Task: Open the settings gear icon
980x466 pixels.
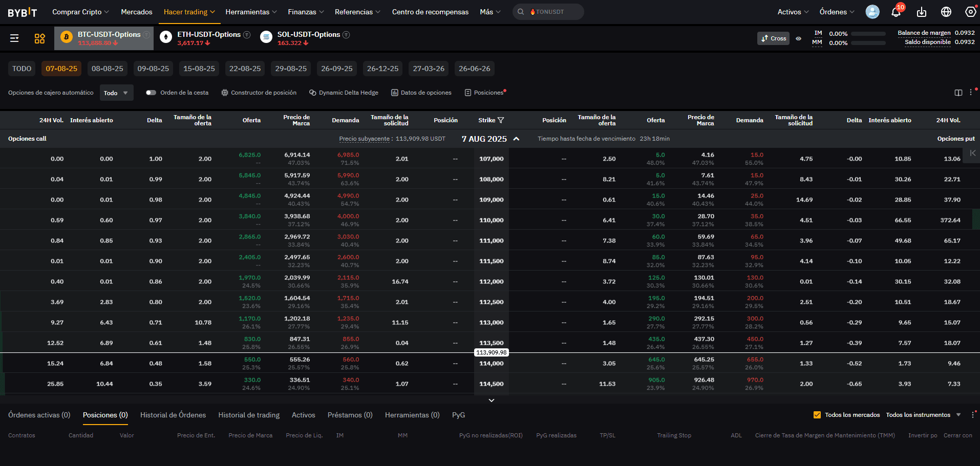Action: coord(970,12)
